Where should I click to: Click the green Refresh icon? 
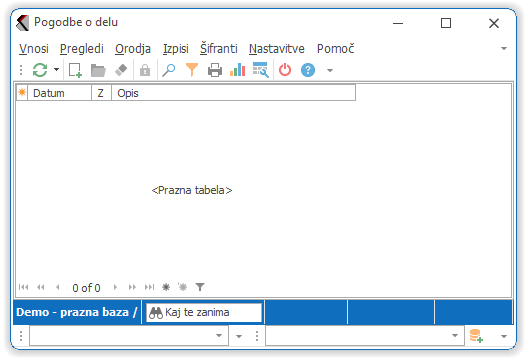coord(40,70)
